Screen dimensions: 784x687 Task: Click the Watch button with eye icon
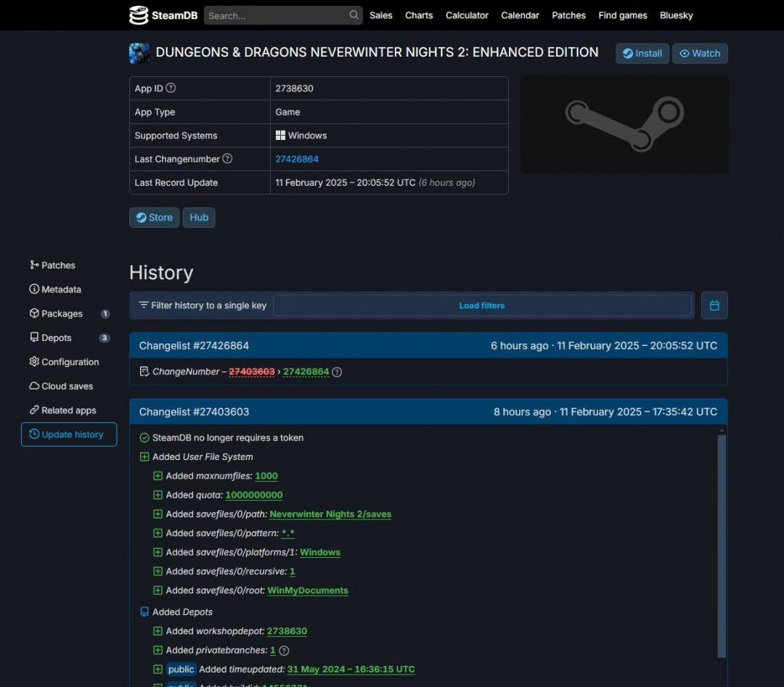tap(700, 54)
